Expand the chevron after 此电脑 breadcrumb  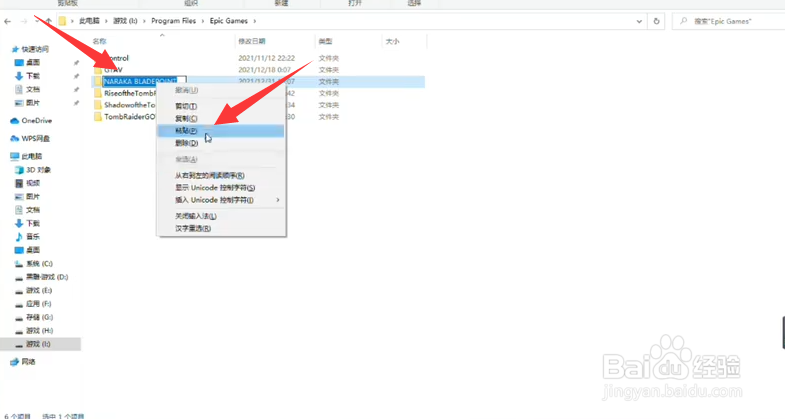click(106, 21)
